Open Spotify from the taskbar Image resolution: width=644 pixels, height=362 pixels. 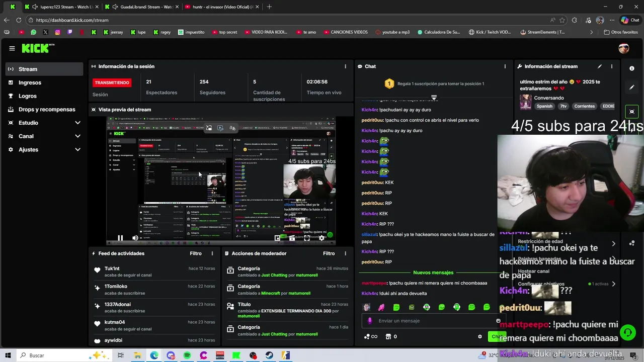187,355
